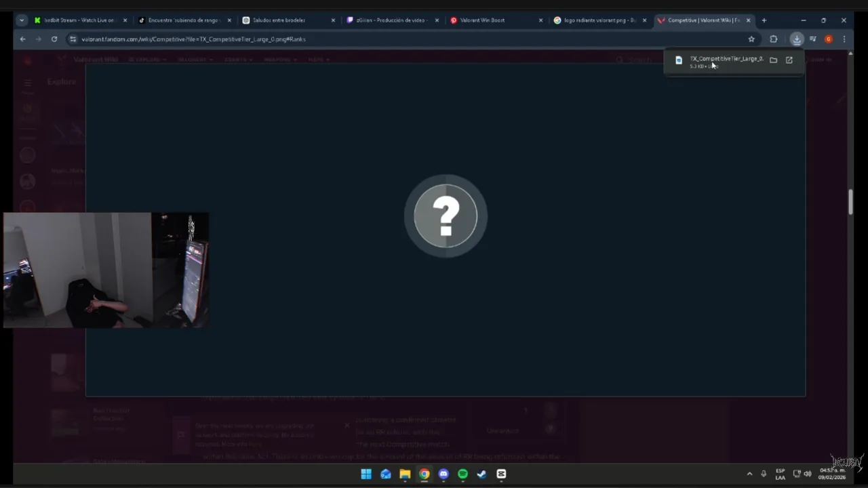Open Spotify from the taskbar
Viewport: 868px width, 488px height.
tap(463, 474)
